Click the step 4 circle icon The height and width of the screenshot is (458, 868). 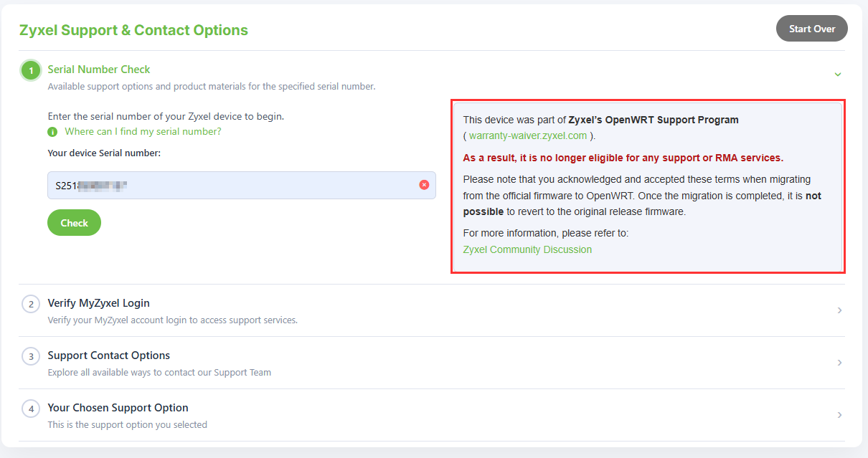tap(31, 409)
